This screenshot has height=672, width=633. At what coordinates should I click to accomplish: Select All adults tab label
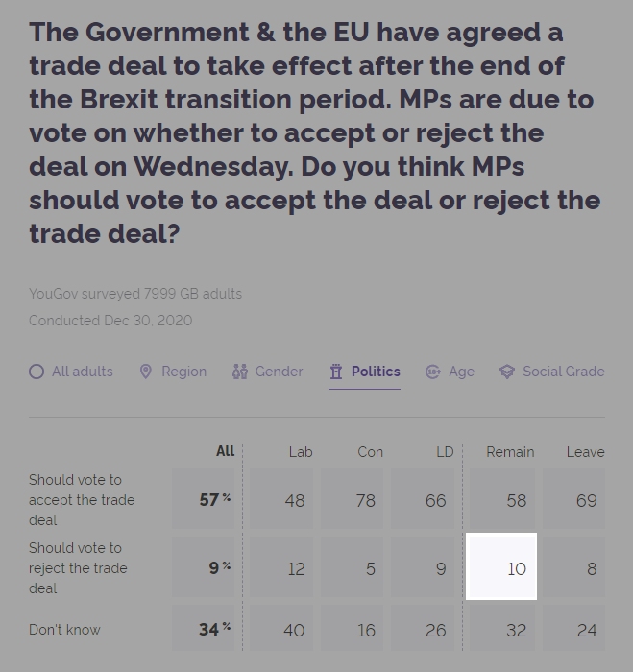(x=83, y=372)
